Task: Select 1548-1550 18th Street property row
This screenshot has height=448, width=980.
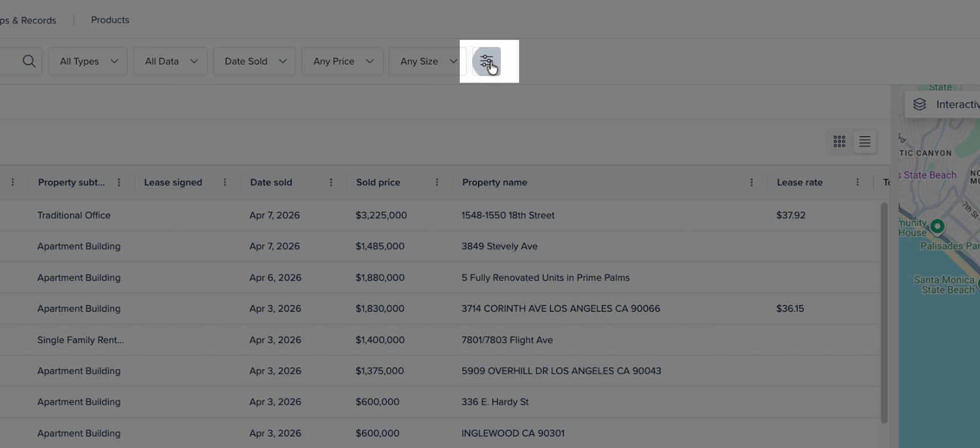Action: [508, 215]
